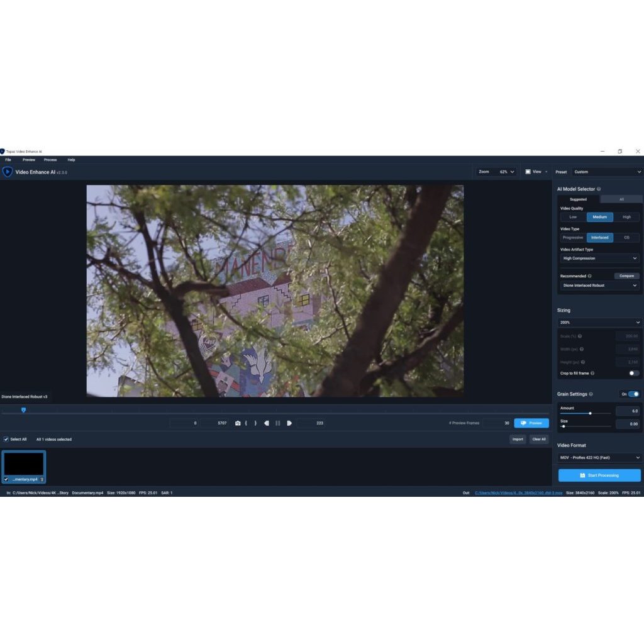644x644 pixels.
Task: Click the trim end bracket icon
Action: tap(255, 423)
